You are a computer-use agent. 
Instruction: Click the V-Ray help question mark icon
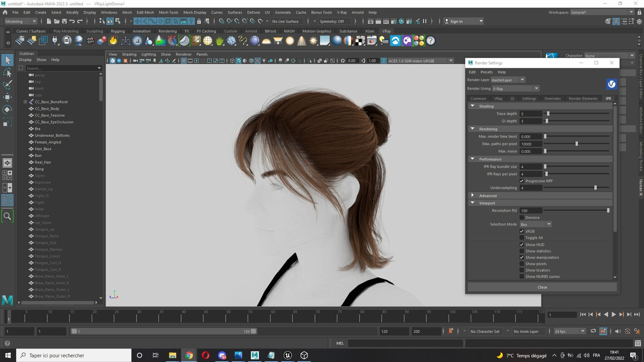431,41
